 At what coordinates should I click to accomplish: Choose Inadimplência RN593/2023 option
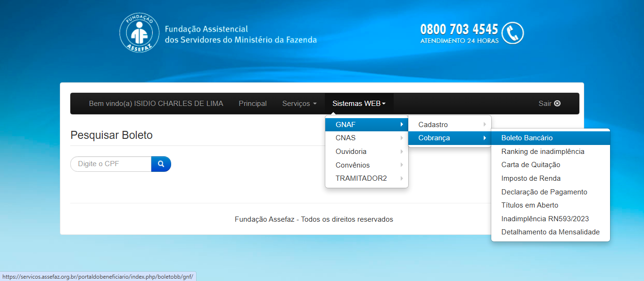550,219
